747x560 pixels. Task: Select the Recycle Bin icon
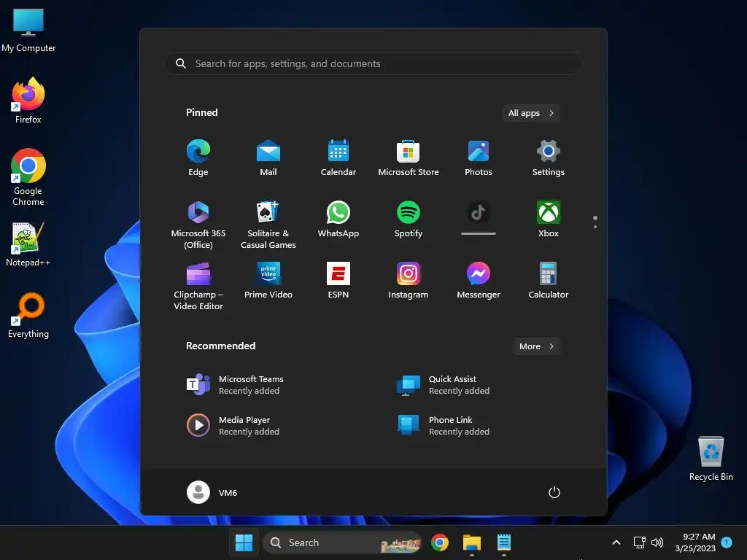pos(711,458)
